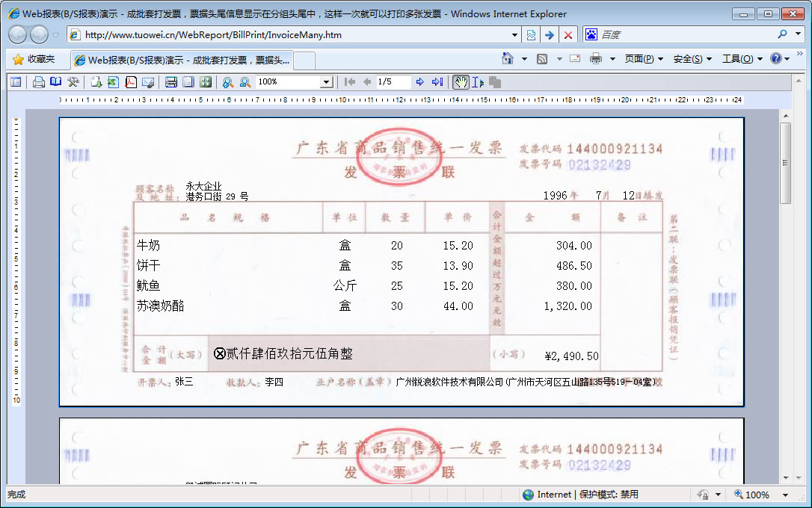Click the report Print icon

(x=39, y=82)
